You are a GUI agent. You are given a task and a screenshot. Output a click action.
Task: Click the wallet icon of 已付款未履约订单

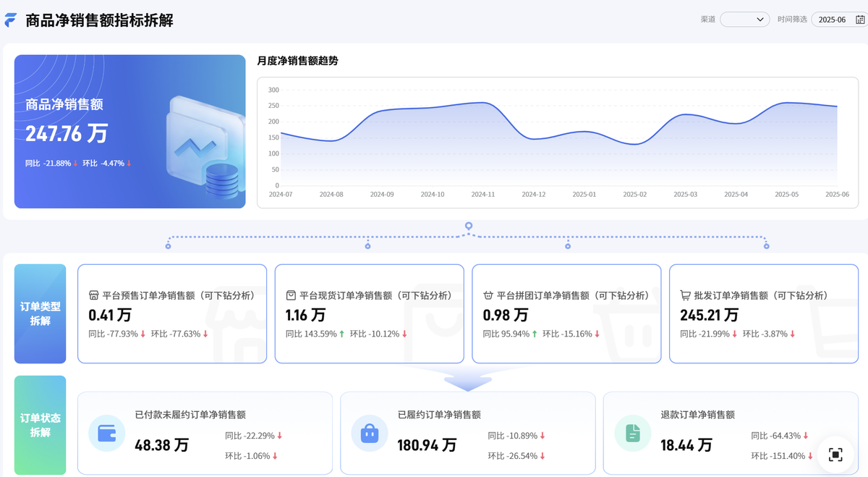(x=107, y=434)
